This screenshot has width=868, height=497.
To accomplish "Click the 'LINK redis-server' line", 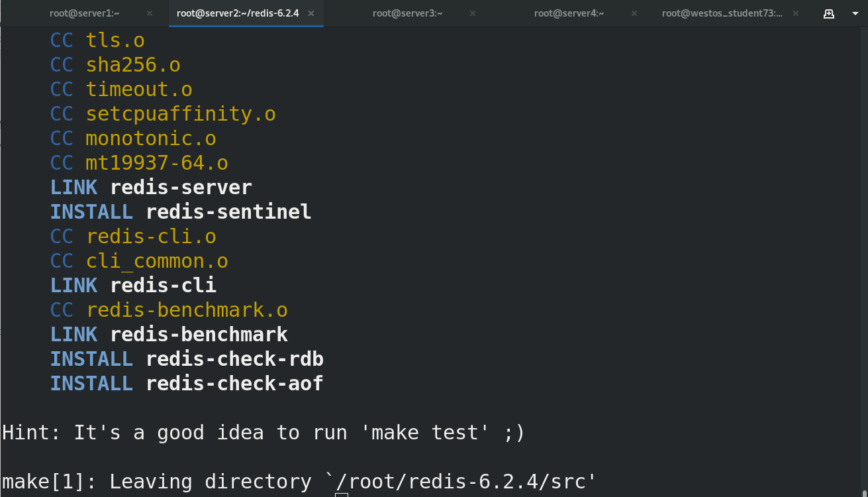I will tap(151, 188).
